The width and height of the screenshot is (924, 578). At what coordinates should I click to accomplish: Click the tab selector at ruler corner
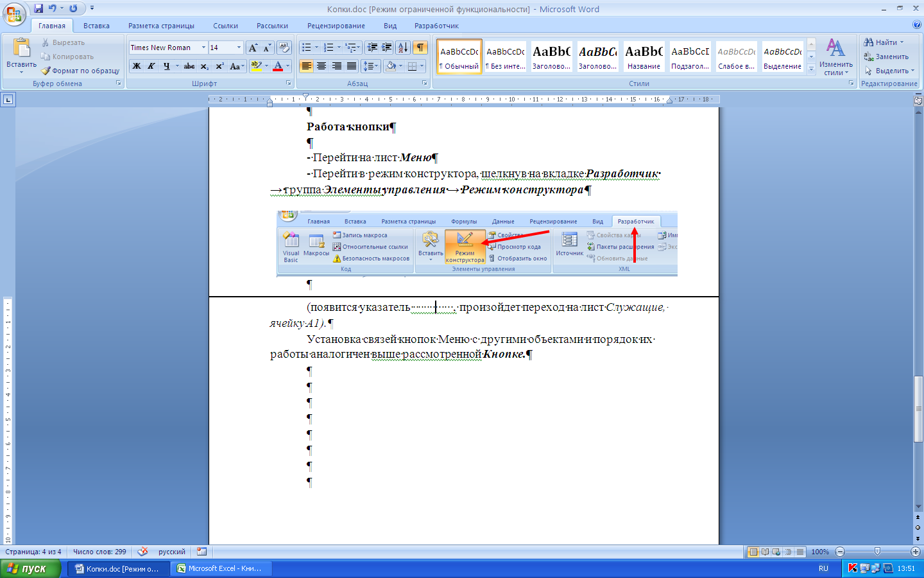tap(8, 100)
